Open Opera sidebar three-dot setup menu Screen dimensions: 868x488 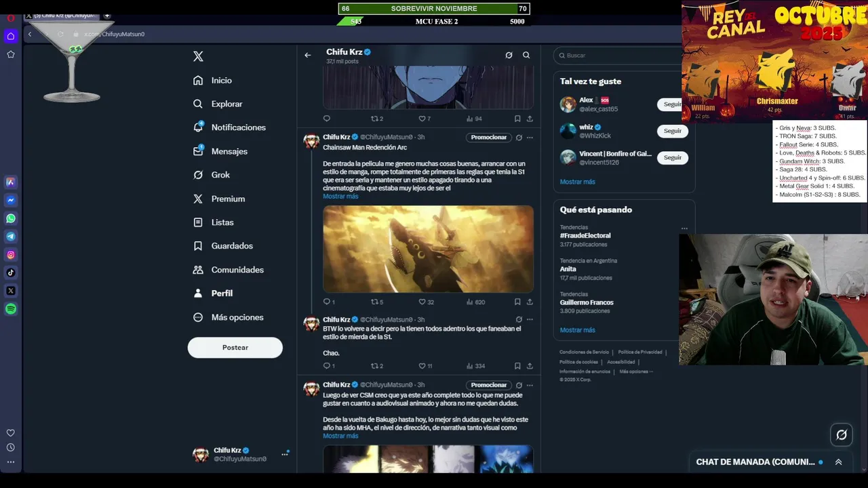[11, 462]
